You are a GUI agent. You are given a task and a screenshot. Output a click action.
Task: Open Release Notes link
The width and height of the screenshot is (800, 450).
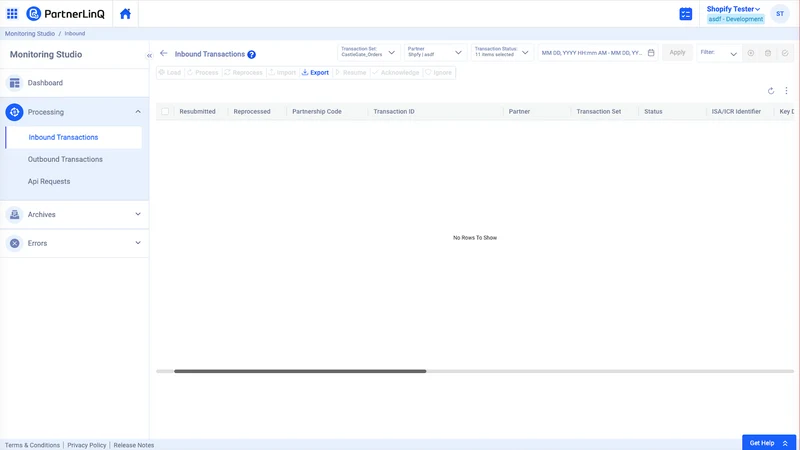coord(134,445)
